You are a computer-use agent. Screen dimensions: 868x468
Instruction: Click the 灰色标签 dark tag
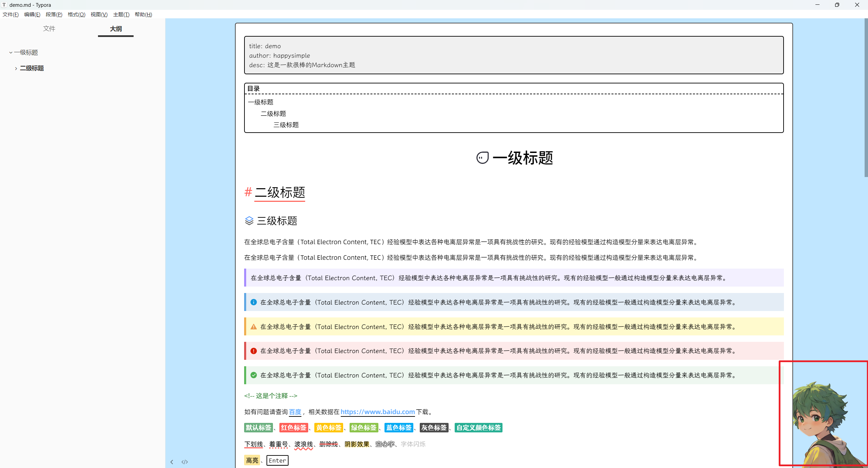434,428
